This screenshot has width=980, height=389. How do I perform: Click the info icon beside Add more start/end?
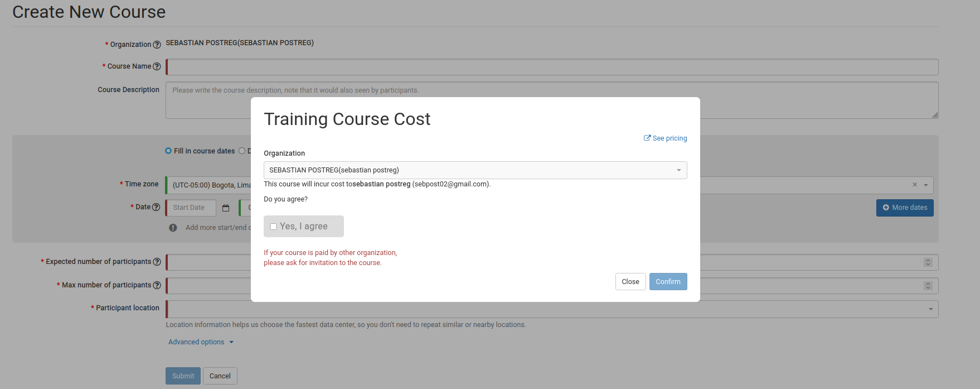point(173,228)
